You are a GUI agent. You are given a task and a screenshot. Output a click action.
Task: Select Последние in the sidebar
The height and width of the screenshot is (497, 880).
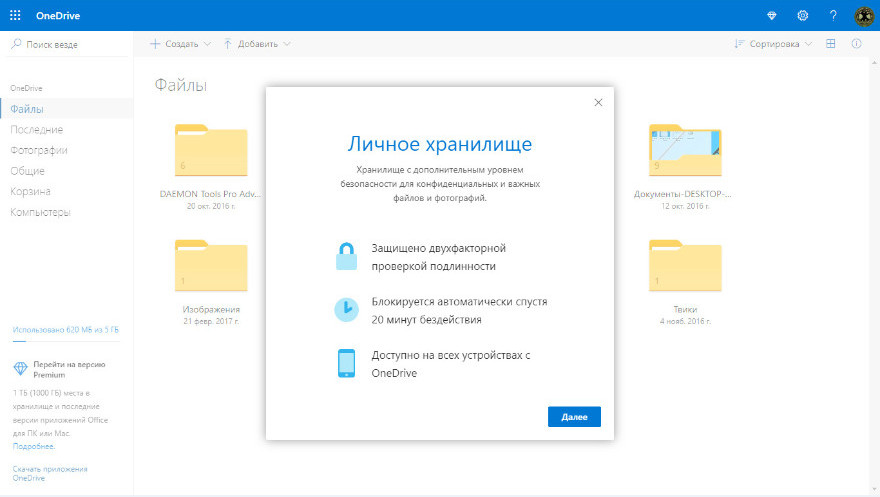(x=37, y=129)
